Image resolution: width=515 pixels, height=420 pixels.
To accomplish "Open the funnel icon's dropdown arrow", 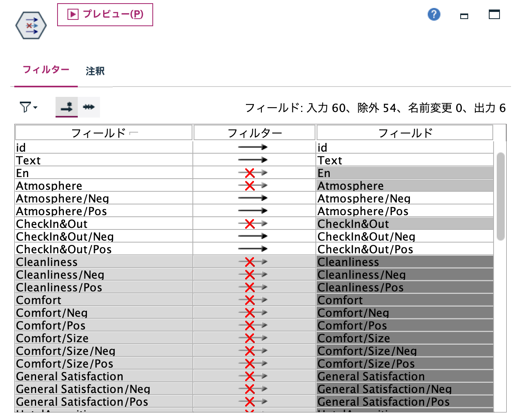I will [x=35, y=108].
